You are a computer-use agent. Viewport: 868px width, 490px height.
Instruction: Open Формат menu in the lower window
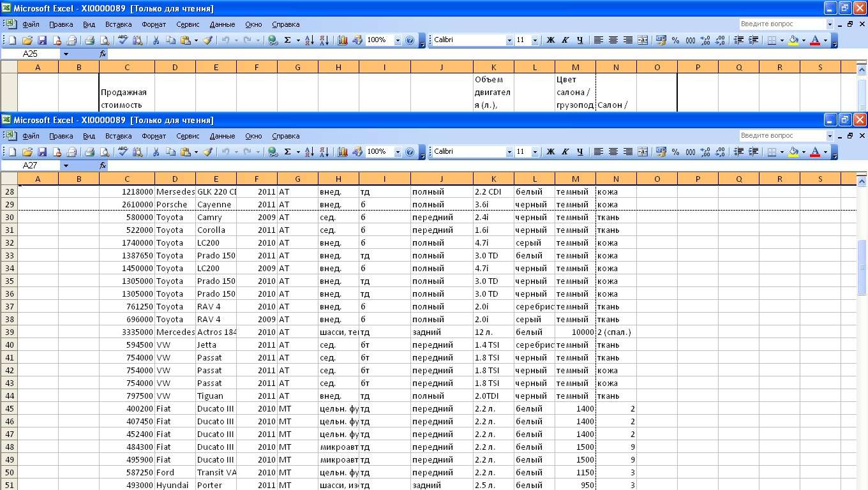(x=154, y=136)
